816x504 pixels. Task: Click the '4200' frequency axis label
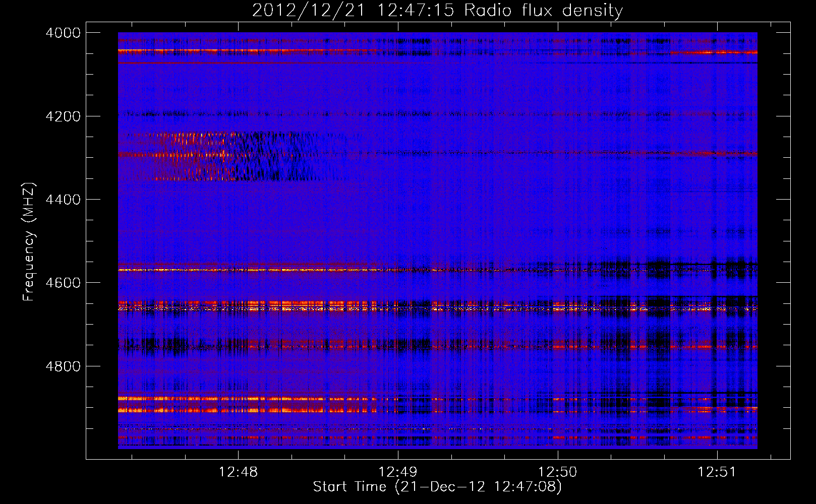[x=63, y=116]
